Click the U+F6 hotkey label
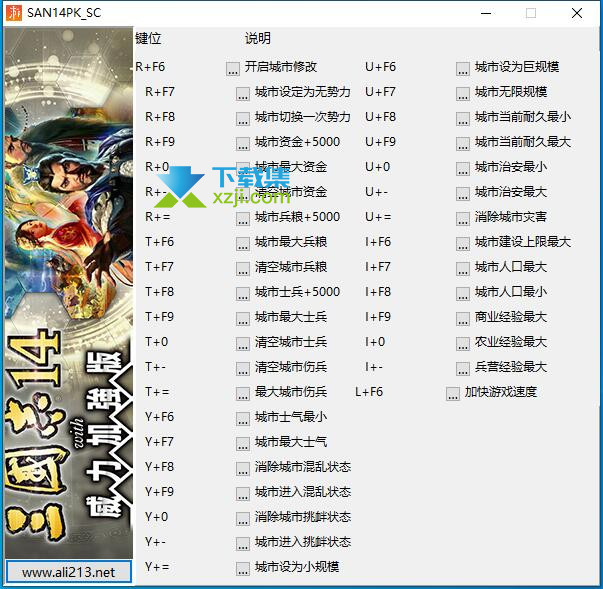The width and height of the screenshot is (603, 589). pyautogui.click(x=380, y=67)
